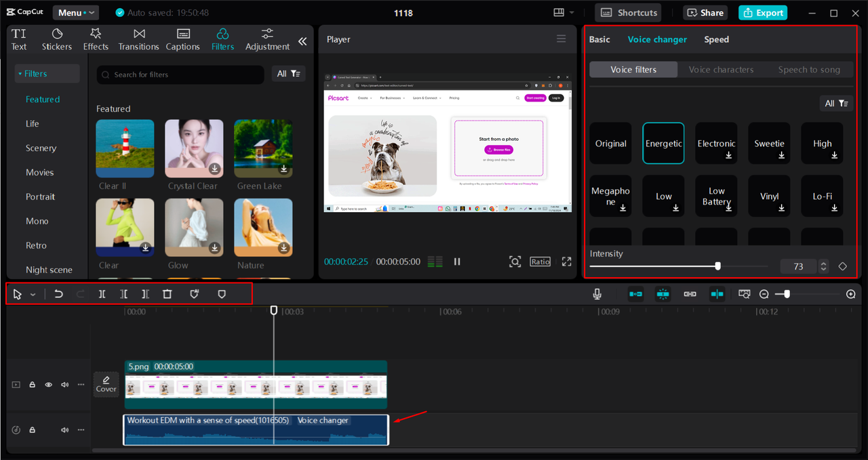Open the Text panel

pos(19,39)
